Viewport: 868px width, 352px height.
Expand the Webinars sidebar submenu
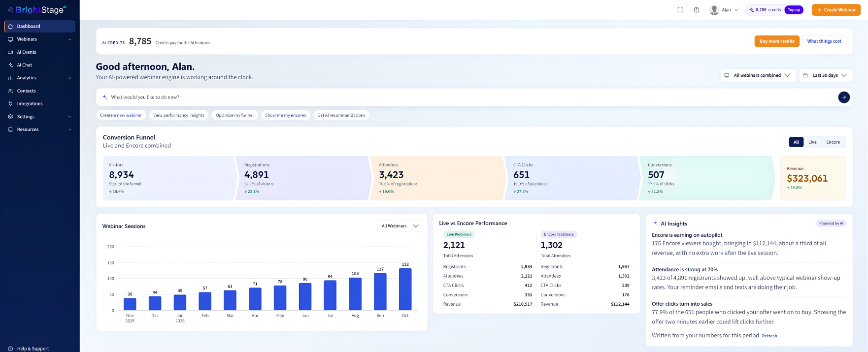[69, 39]
